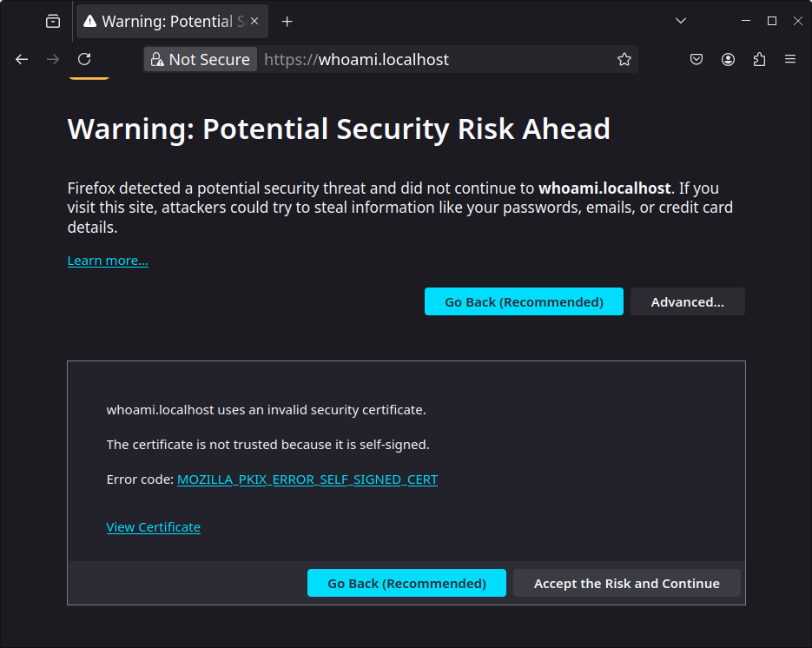The width and height of the screenshot is (812, 648).
Task: Click the Warning: Potential Security Risk Ahead heading
Action: tap(339, 129)
